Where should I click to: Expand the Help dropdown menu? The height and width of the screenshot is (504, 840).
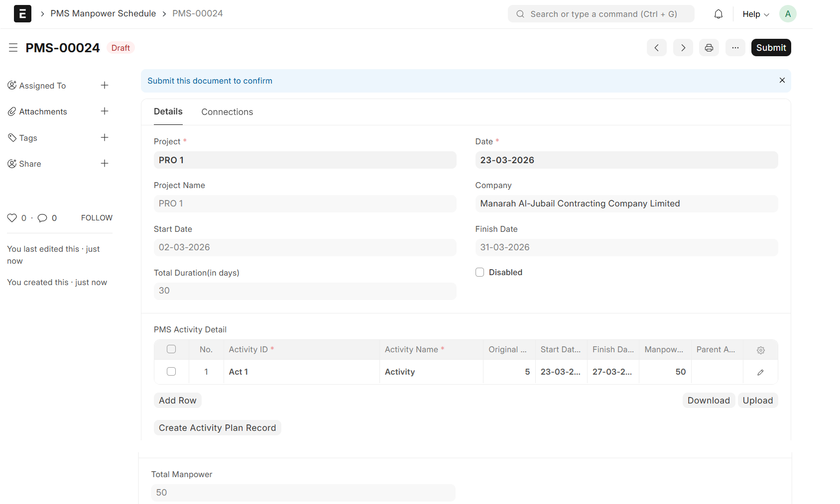[x=755, y=14]
